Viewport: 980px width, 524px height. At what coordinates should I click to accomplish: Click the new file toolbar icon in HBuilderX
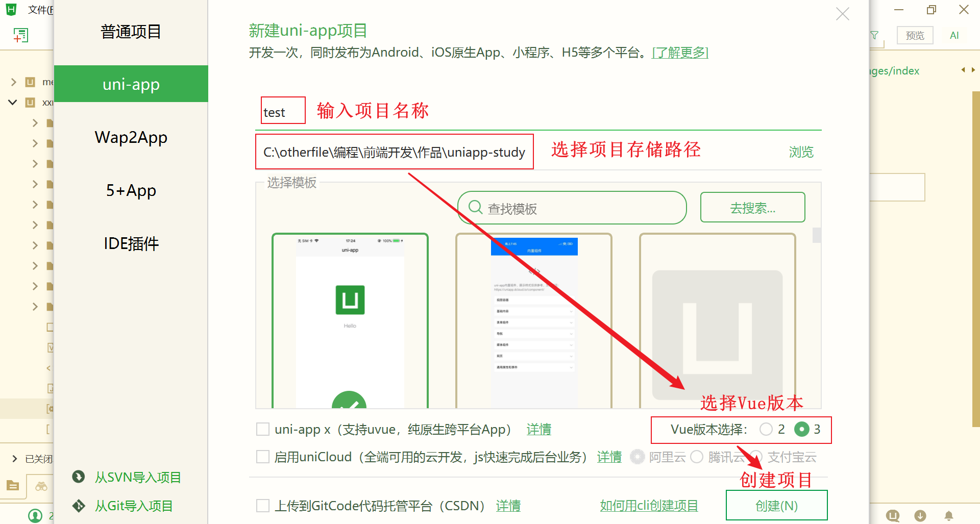[20, 35]
